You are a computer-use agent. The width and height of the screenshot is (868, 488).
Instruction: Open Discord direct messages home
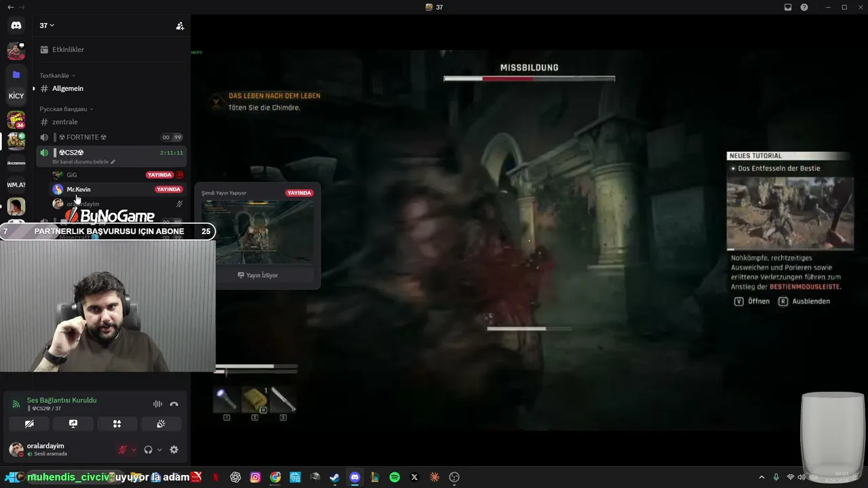pos(16,26)
